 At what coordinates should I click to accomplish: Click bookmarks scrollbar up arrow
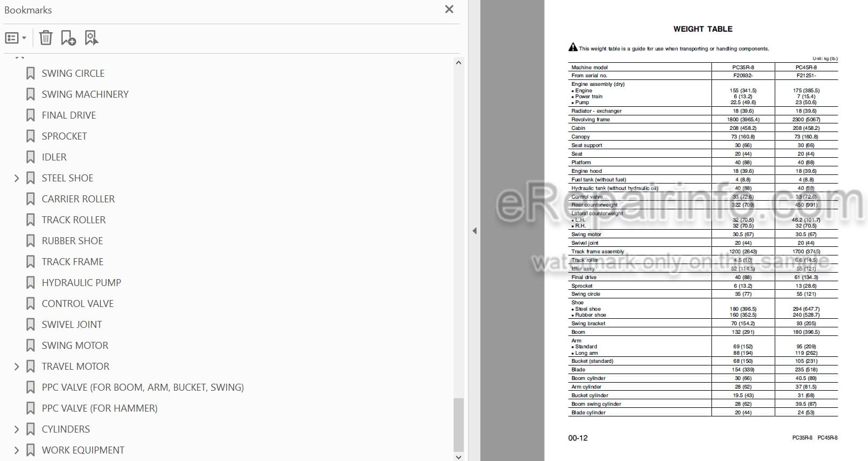(458, 63)
